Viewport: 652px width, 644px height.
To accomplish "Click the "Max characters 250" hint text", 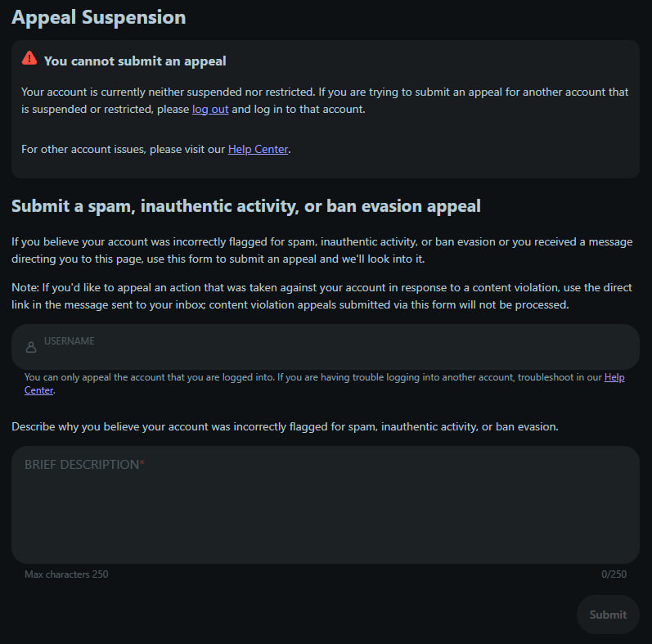I will (x=66, y=574).
